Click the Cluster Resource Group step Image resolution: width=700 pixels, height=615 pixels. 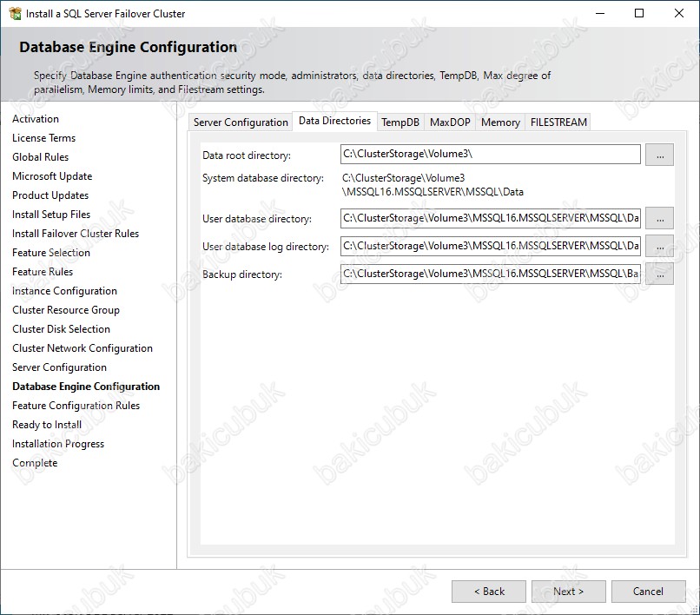click(x=66, y=310)
